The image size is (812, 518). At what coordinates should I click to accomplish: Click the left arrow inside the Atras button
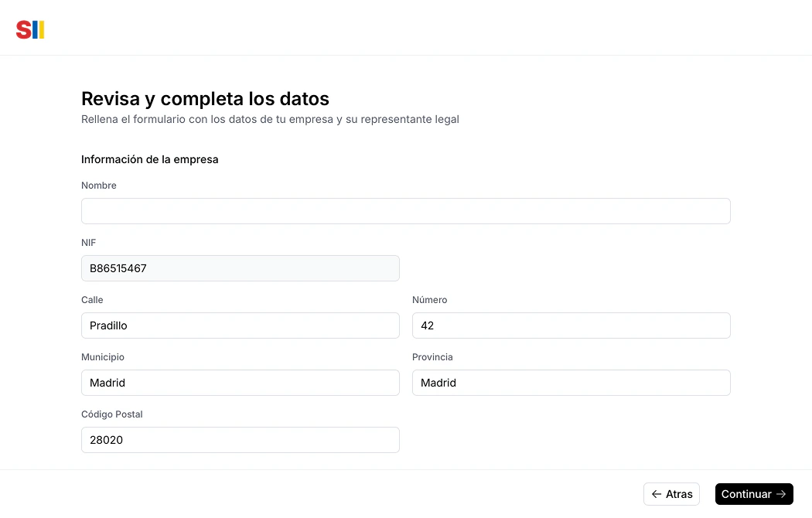(657, 494)
